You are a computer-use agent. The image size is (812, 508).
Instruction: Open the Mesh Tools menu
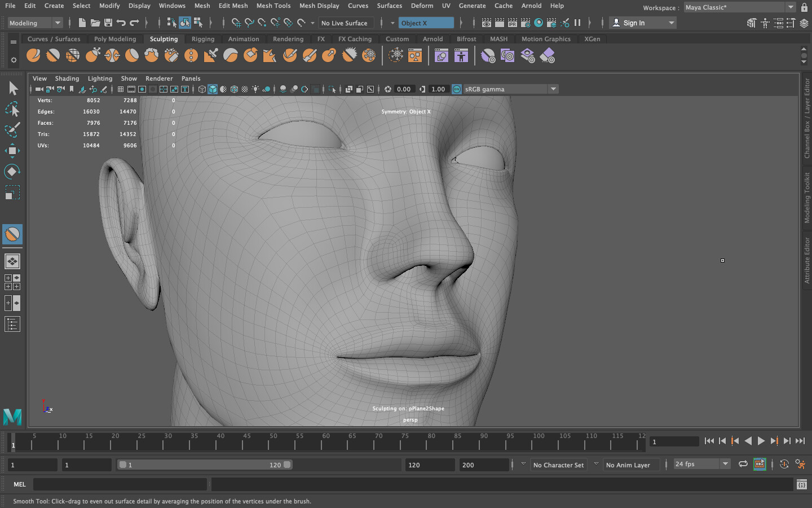pos(273,6)
